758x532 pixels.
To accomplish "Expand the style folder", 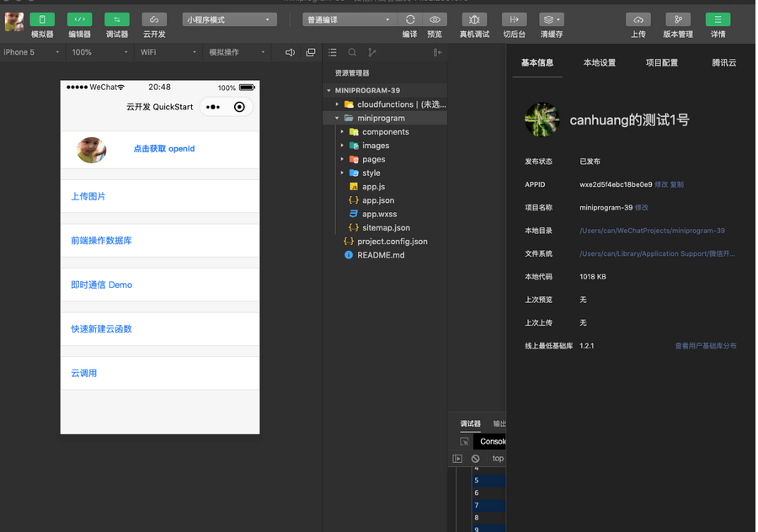I will (385, 173).
